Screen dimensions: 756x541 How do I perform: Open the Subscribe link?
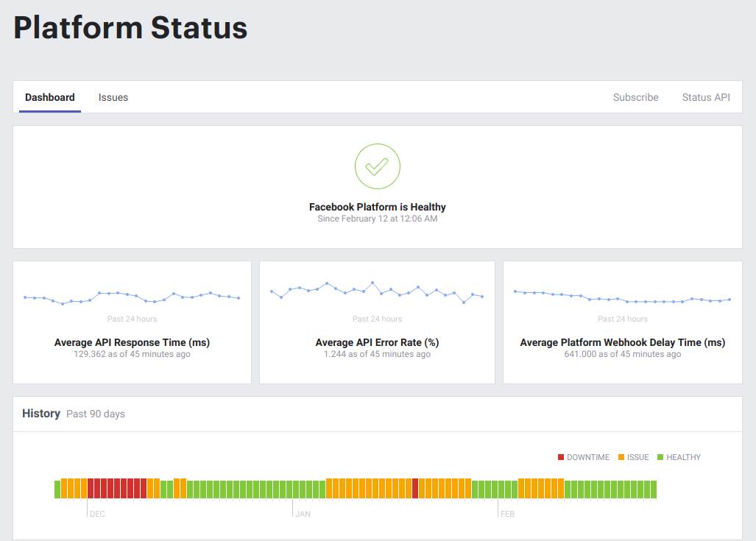635,97
